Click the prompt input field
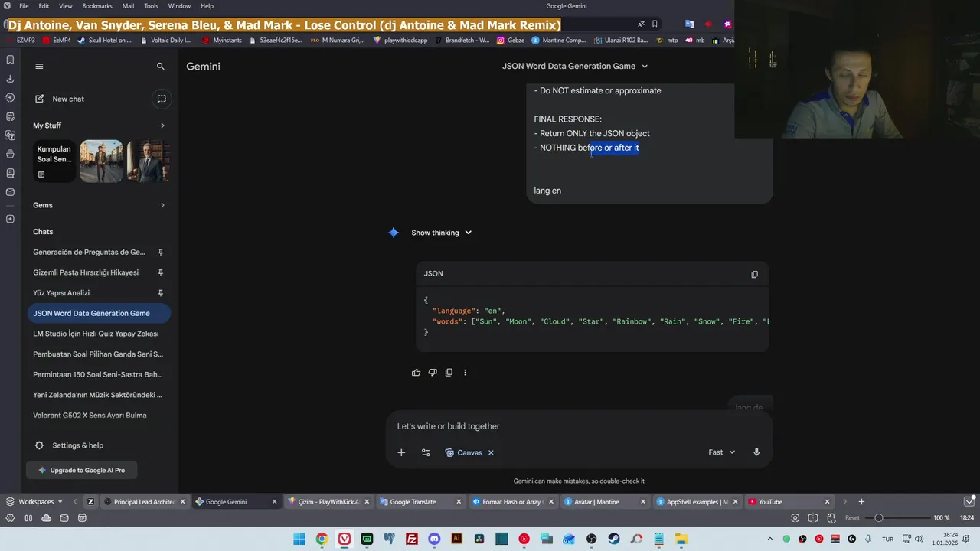980x551 pixels. point(578,426)
